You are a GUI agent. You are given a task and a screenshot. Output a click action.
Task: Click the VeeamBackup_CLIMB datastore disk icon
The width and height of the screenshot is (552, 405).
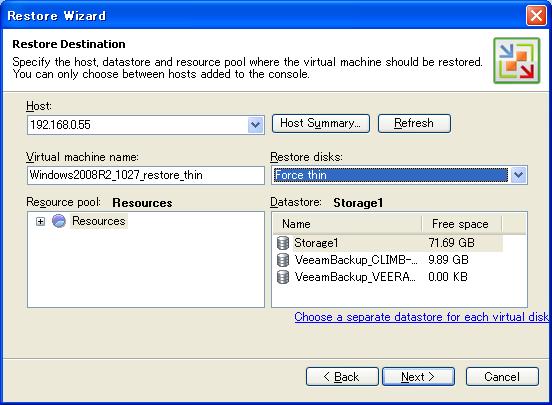283,260
